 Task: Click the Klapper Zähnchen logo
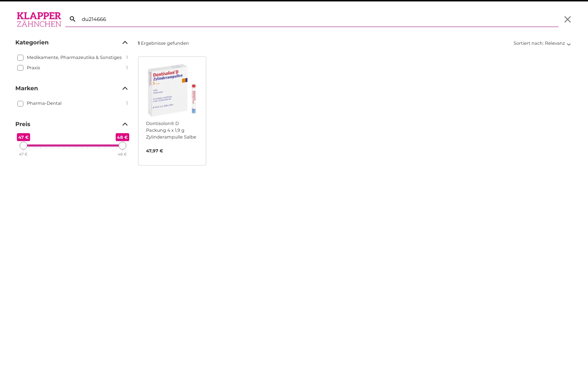[39, 20]
